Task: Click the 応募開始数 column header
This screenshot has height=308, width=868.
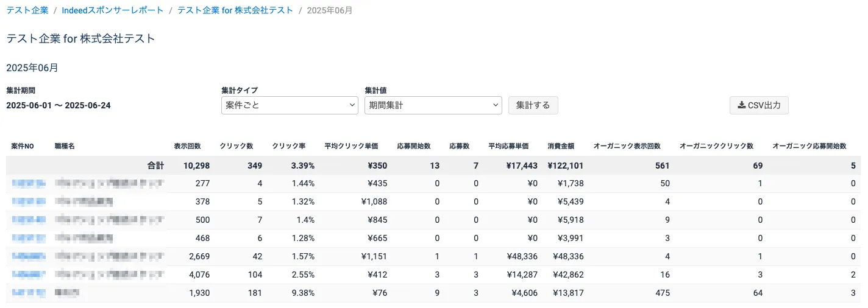Action: pos(413,147)
